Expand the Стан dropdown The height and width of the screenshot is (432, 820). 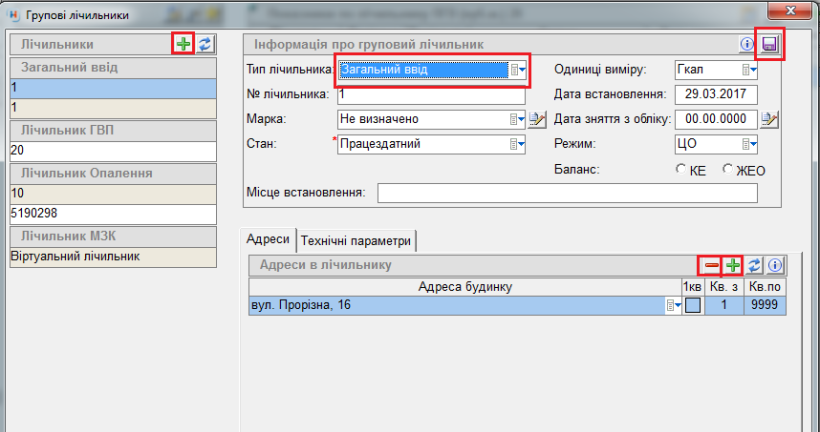point(517,145)
